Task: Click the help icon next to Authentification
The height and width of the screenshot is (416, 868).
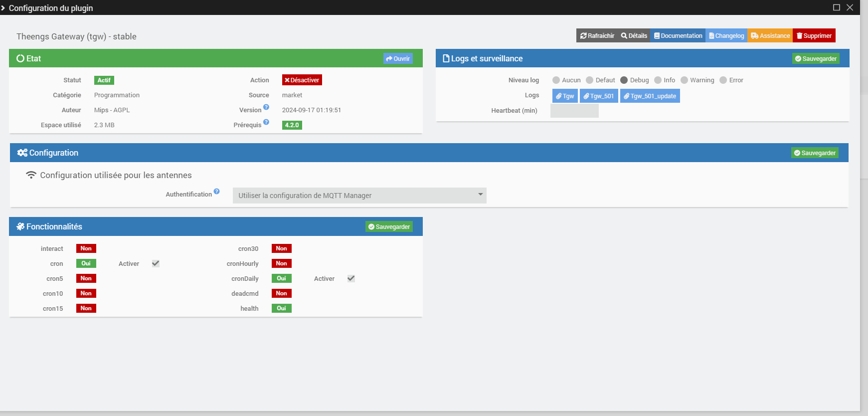Action: coord(217,191)
